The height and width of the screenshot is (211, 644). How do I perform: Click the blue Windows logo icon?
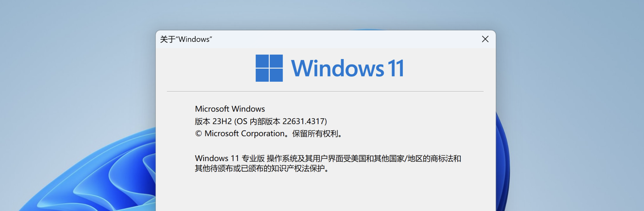269,68
